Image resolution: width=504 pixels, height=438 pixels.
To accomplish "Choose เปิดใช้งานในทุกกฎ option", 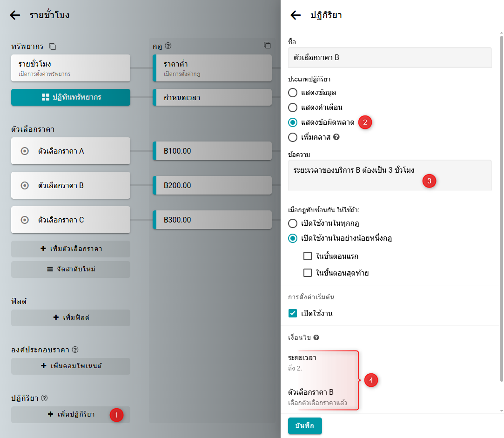I will [293, 223].
